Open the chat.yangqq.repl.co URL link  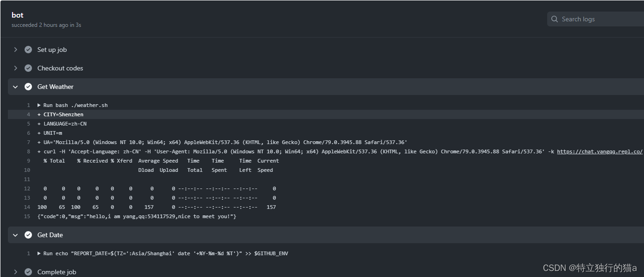click(x=600, y=151)
